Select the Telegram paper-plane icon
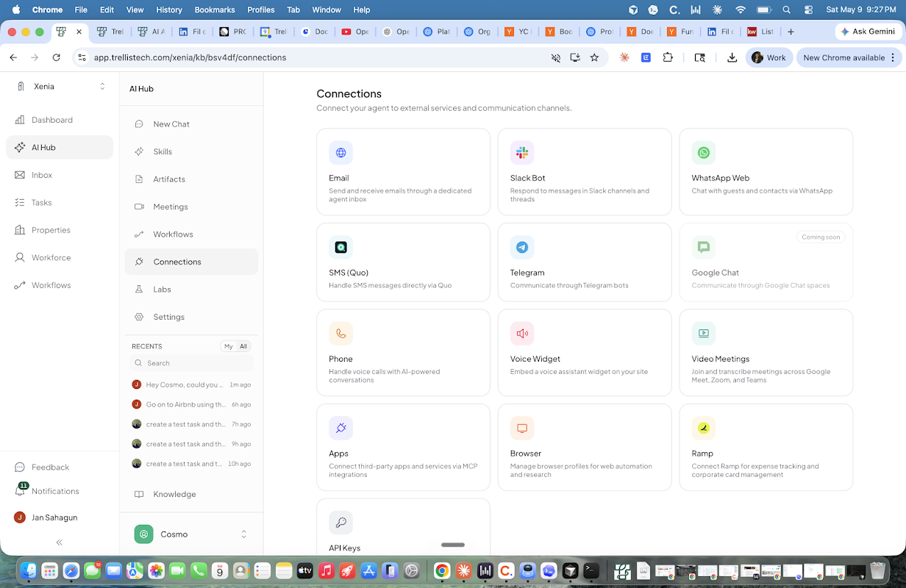The image size is (906, 588). (522, 248)
